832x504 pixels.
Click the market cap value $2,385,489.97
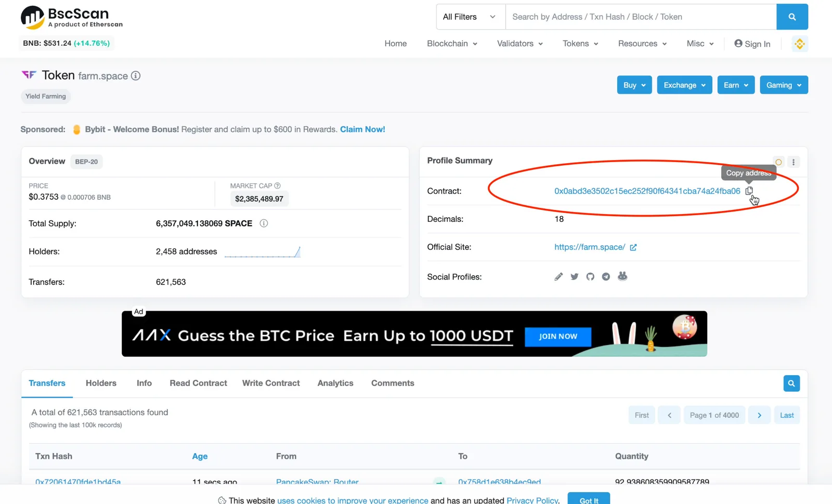click(259, 198)
